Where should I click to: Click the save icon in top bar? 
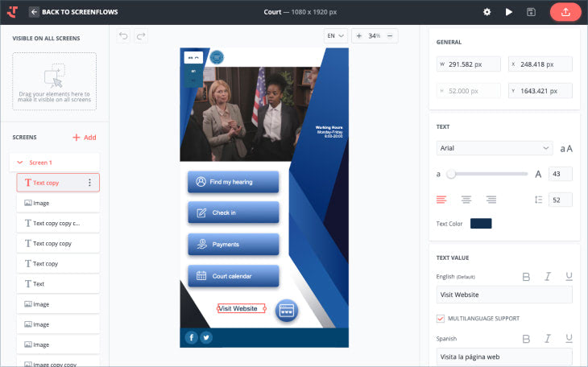coord(531,12)
